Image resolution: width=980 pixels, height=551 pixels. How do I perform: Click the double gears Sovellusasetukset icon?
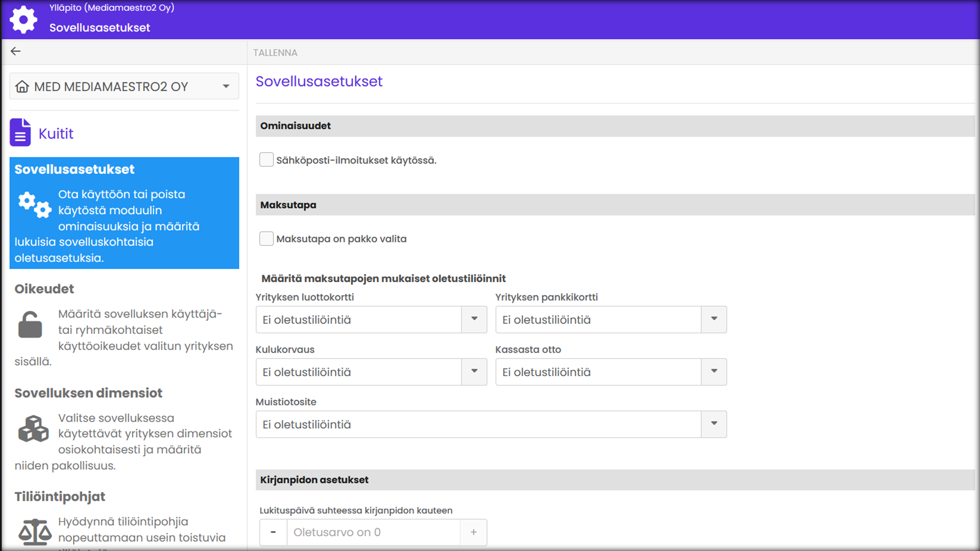coord(35,204)
